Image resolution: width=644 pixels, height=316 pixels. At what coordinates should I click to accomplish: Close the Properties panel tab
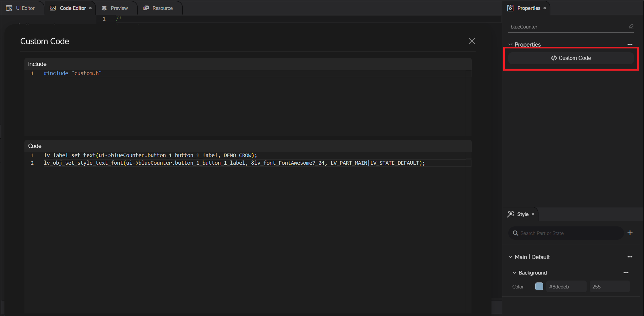click(x=545, y=8)
